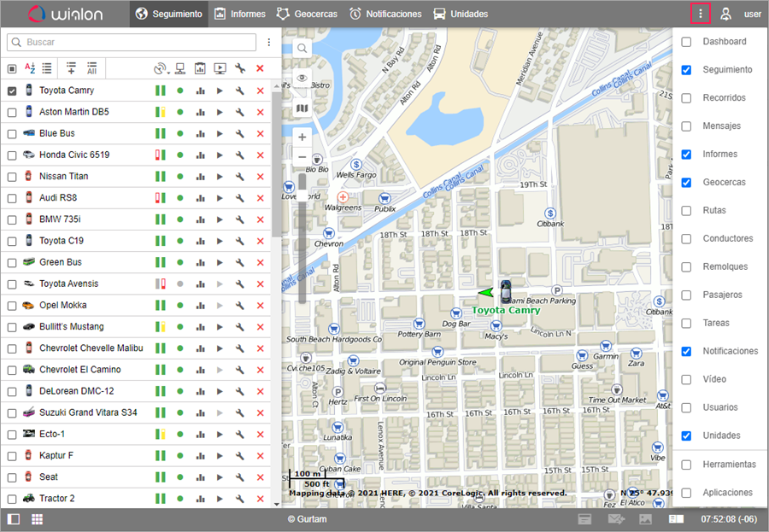Viewport: 769px width, 532px height.
Task: Open the quick report for Ecto-1
Action: coord(200,435)
